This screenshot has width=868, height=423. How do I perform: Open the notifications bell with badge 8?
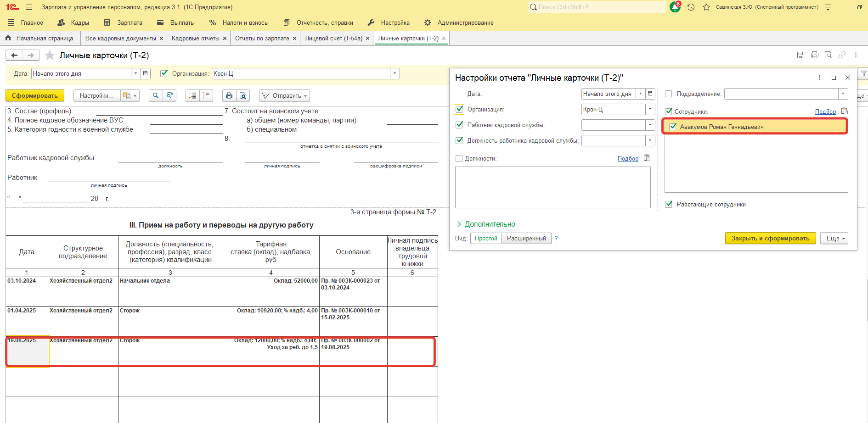pos(675,7)
